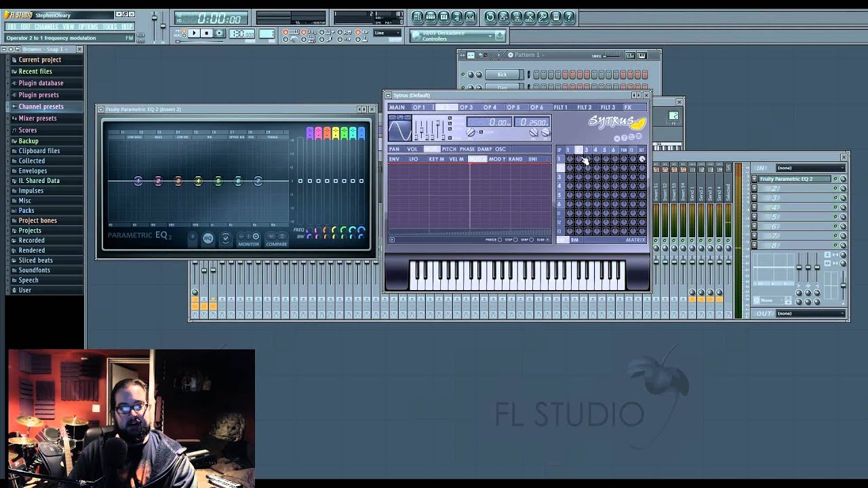Image resolution: width=868 pixels, height=488 pixels.
Task: Click the Sytrus envelope editor bottom-left arrow icon
Action: 392,239
